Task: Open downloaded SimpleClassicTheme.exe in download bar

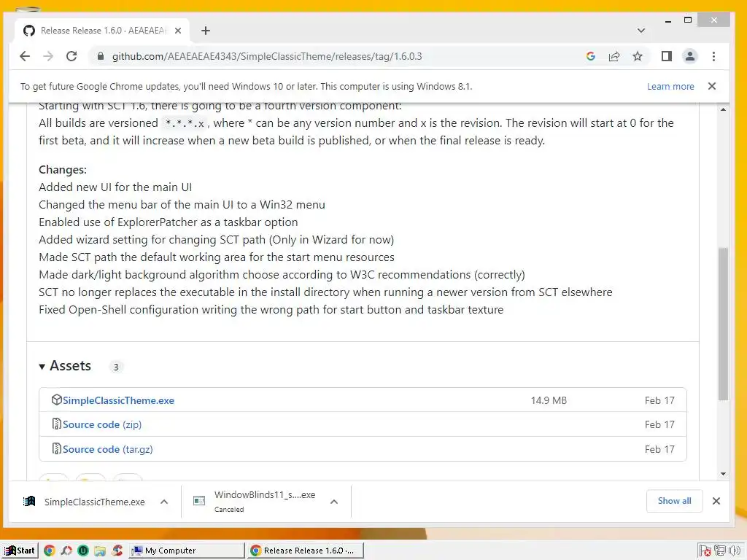Action: click(85, 502)
